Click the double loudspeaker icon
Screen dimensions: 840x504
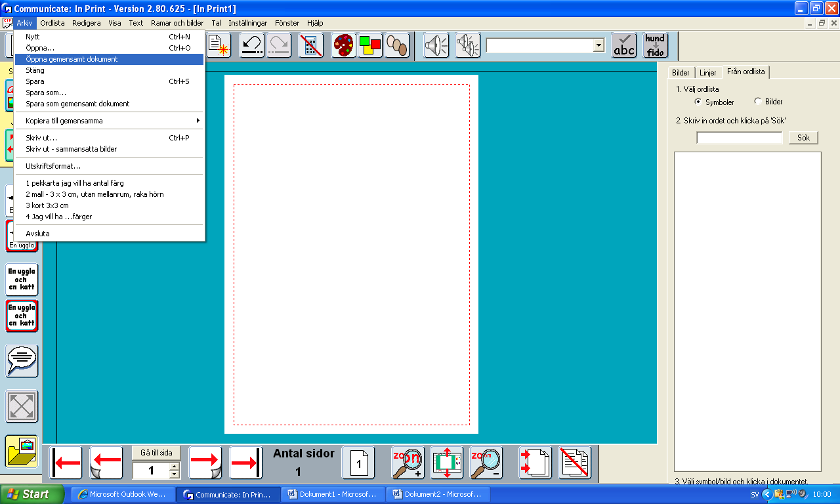point(468,45)
